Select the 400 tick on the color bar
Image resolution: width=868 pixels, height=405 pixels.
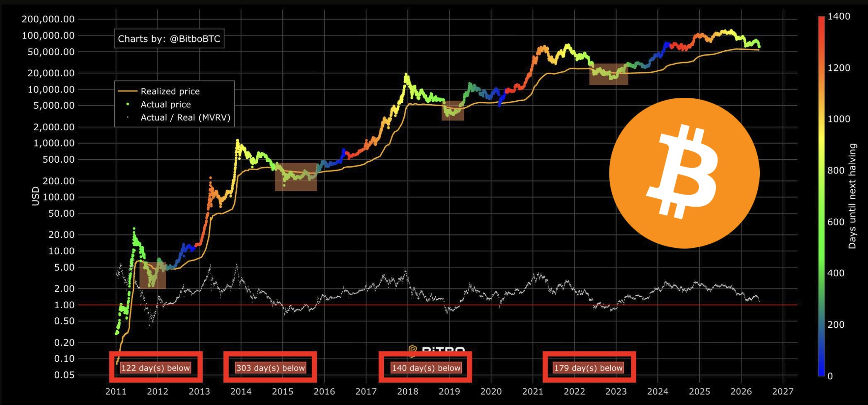(836, 273)
